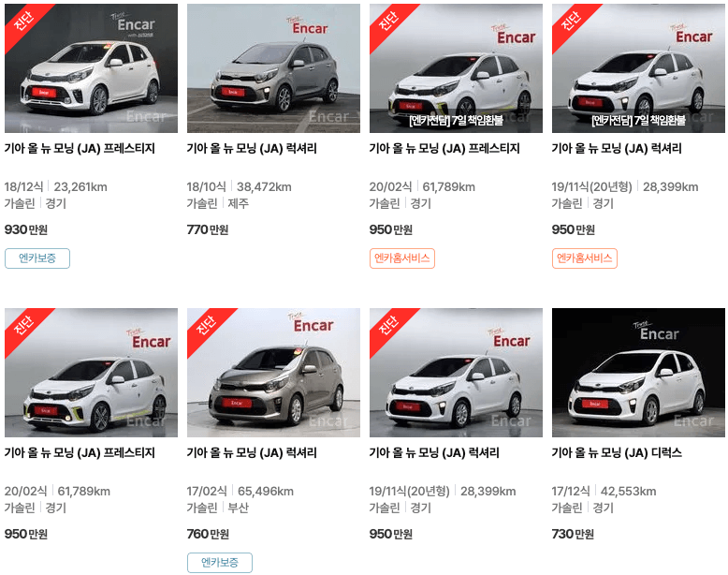This screenshot has width=728, height=575.
Task: Click 엔카홈서비스 badge under 20/02식 61,789km listing
Action: tap(402, 258)
